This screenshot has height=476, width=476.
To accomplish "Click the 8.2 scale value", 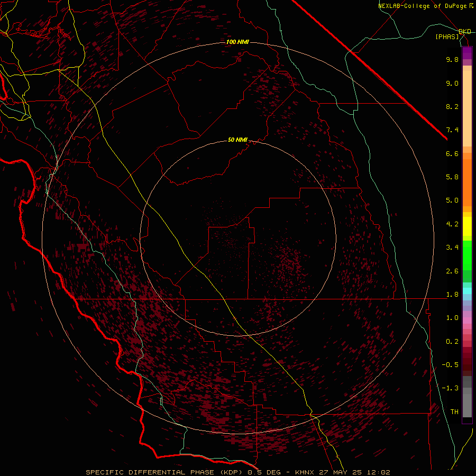I will click(x=452, y=106).
